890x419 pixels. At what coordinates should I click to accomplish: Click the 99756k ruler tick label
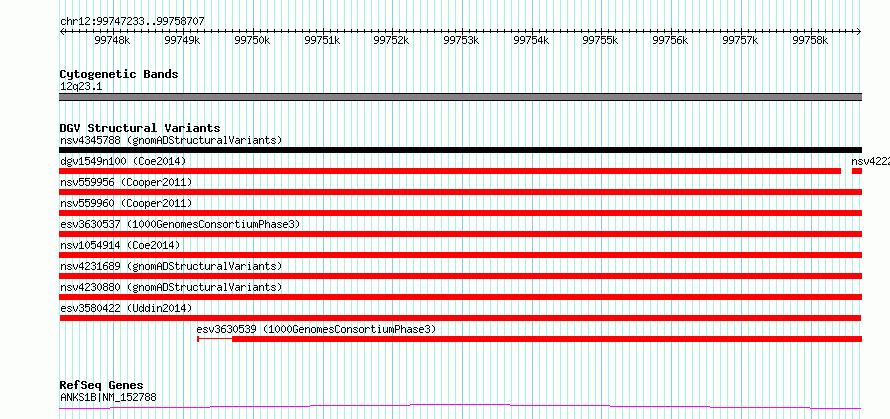click(670, 40)
